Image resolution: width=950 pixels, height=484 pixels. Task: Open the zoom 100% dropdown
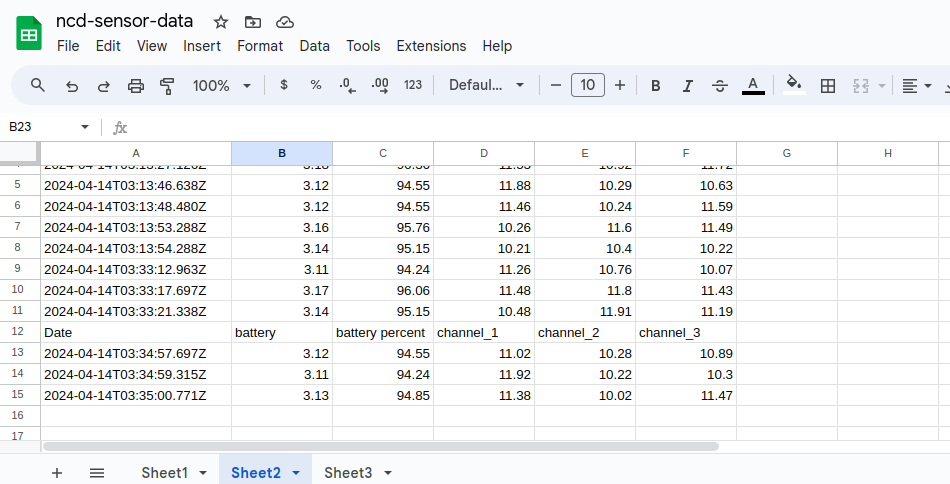pyautogui.click(x=221, y=86)
